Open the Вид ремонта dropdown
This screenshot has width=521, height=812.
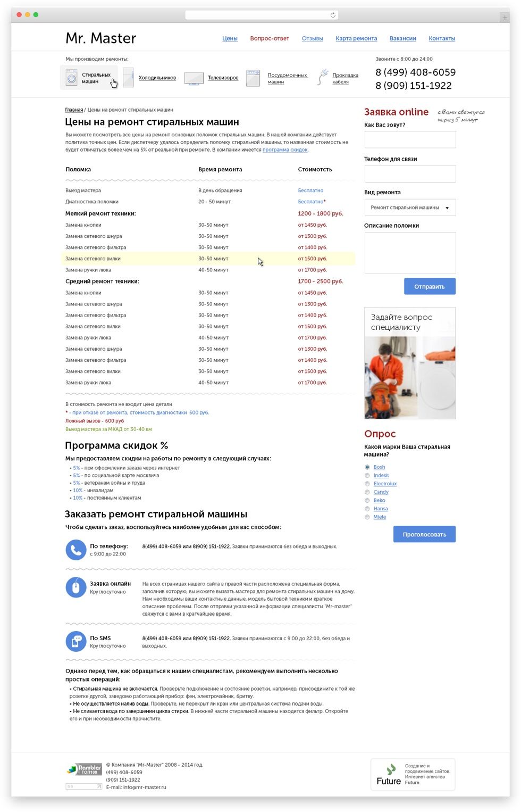pyautogui.click(x=410, y=208)
